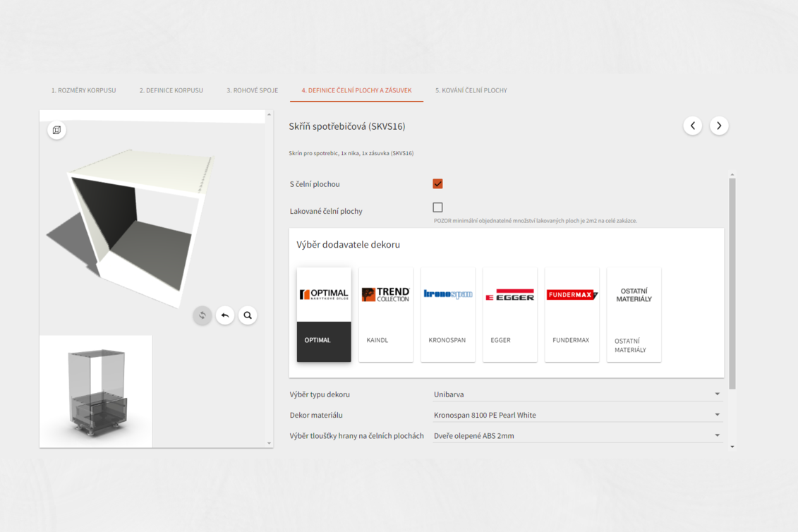
Task: Click the magnifier zoom icon
Action: (248, 315)
